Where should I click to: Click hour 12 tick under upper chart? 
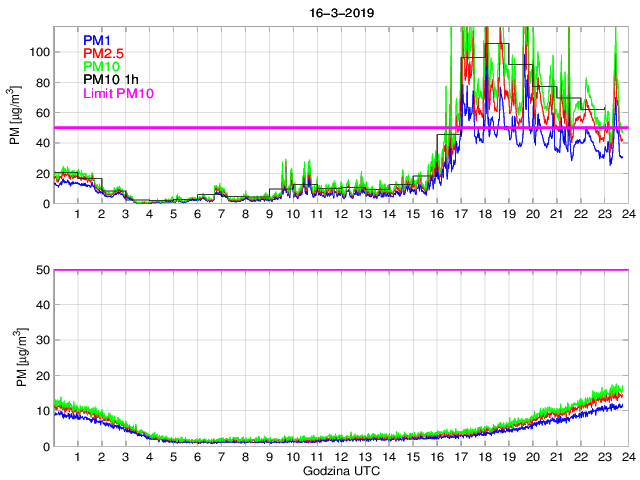[339, 215]
